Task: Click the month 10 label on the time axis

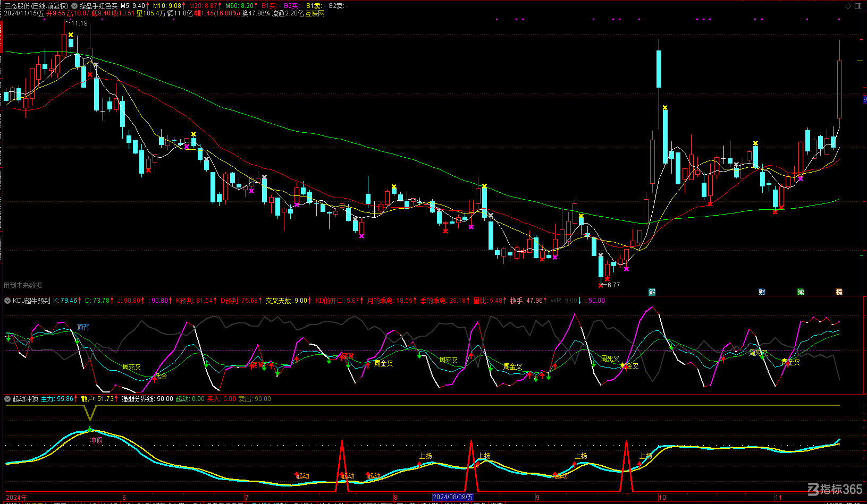Action: pyautogui.click(x=662, y=498)
